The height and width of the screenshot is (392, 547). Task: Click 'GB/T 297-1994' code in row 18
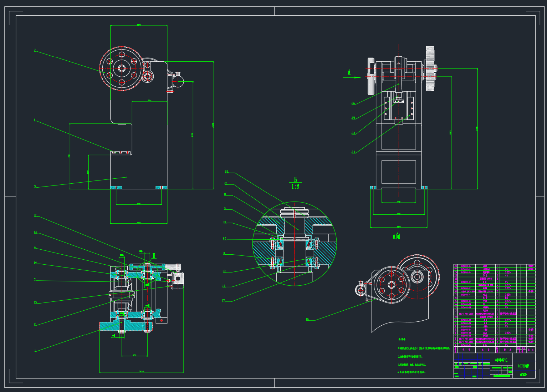click(x=468, y=291)
